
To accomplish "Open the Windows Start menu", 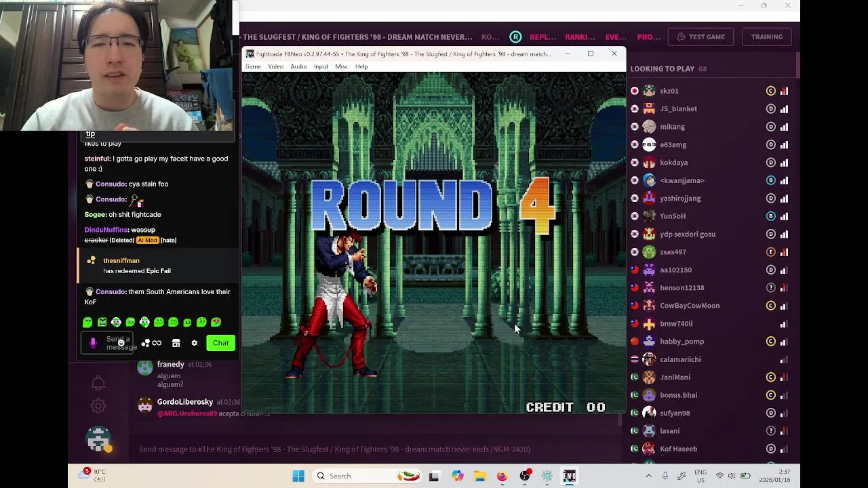I will [298, 476].
